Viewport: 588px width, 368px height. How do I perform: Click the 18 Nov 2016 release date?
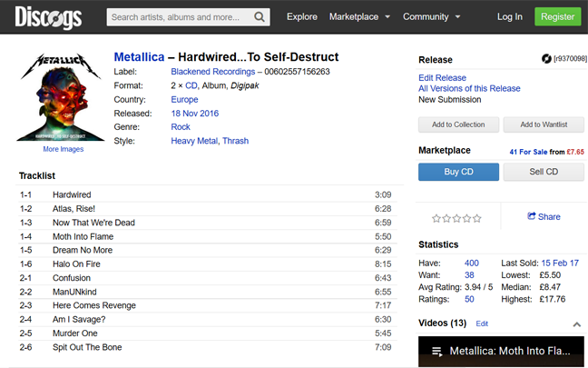pyautogui.click(x=194, y=114)
